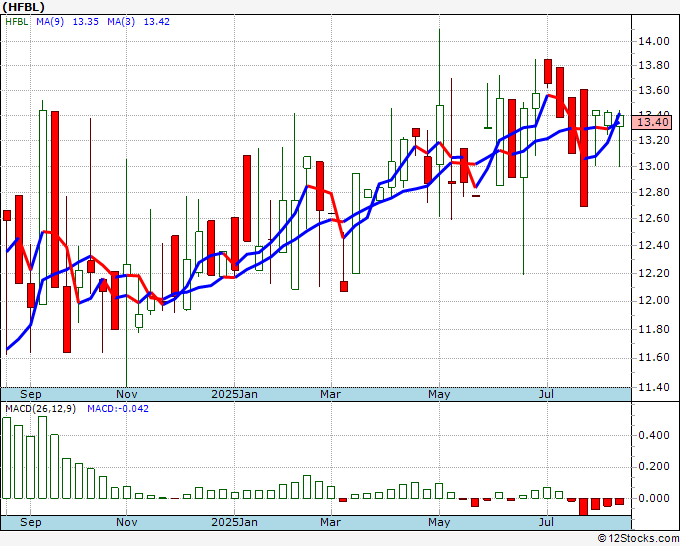Click the 13.60 price axis label
The width and height of the screenshot is (680, 546).
pyautogui.click(x=654, y=91)
